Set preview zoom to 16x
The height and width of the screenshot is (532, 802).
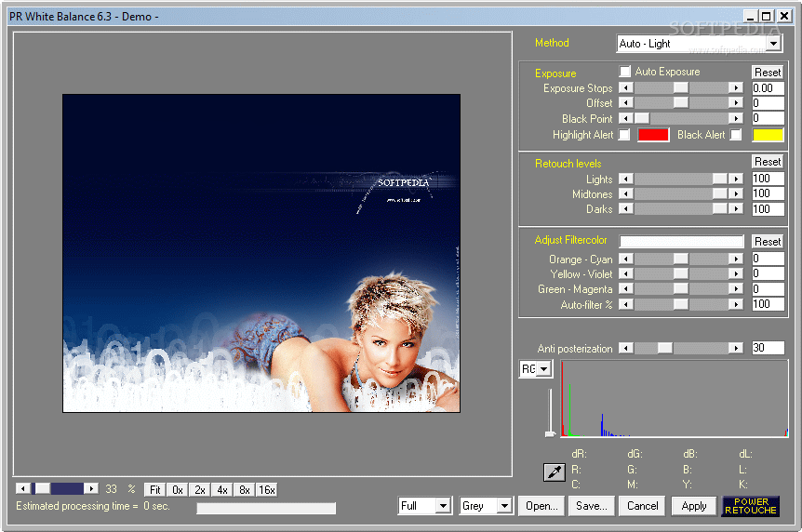click(x=266, y=489)
